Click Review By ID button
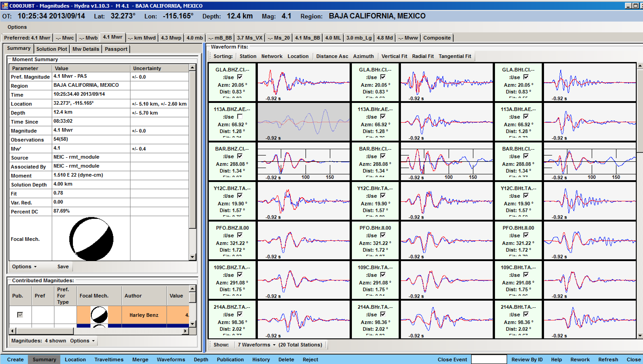 tap(527, 359)
